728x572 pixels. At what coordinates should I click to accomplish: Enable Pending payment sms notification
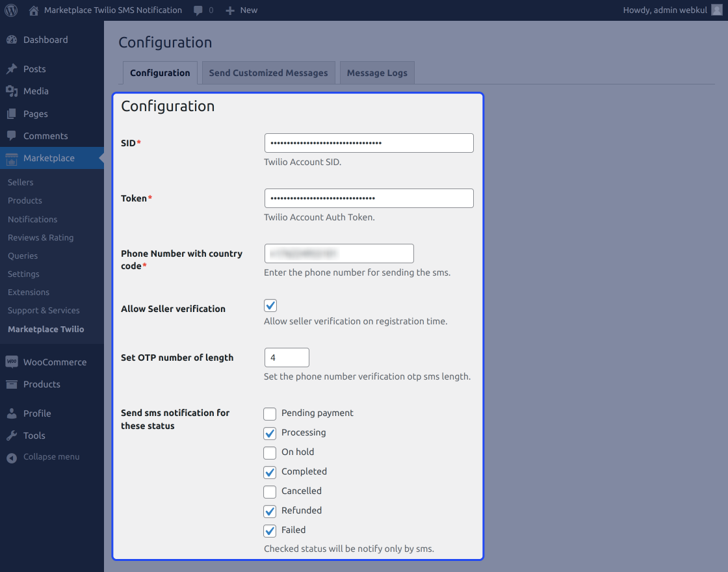point(270,413)
